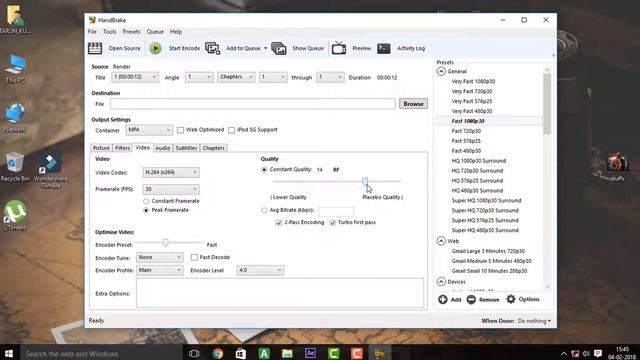Image resolution: width=640 pixels, height=360 pixels.
Task: Click the Constant Quality slider handle
Action: tap(365, 181)
